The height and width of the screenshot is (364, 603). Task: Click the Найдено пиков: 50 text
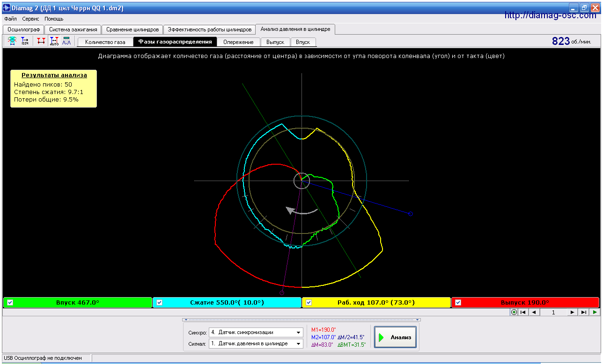coord(43,84)
